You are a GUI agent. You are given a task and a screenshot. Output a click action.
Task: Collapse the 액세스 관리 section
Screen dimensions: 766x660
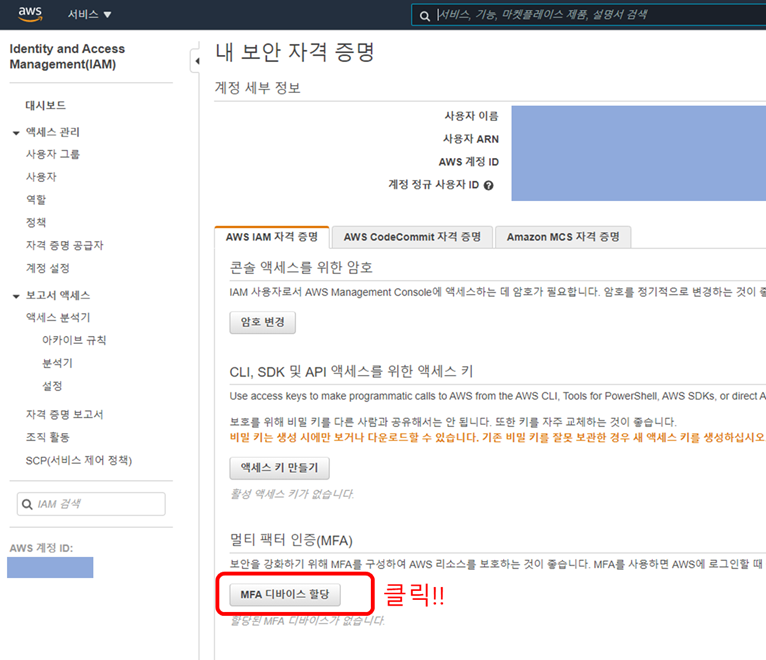[16, 132]
